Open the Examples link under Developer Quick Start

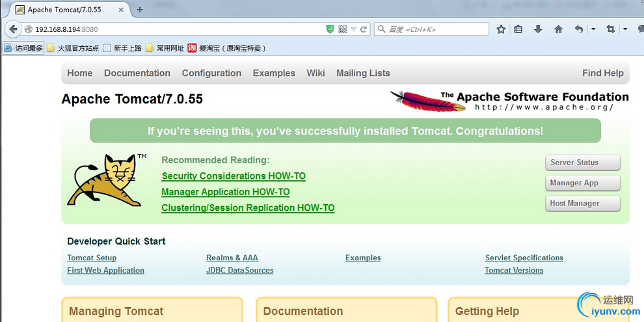pyautogui.click(x=363, y=258)
